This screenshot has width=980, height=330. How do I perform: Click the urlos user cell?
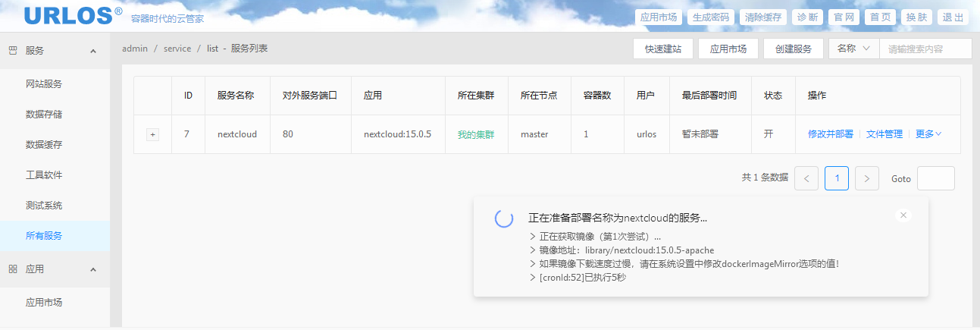[x=647, y=134]
